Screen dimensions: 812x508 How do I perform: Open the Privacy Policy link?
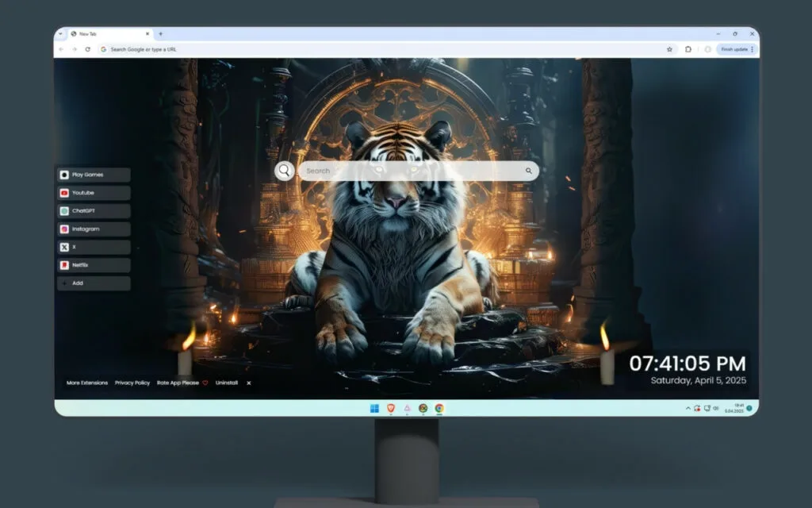pyautogui.click(x=132, y=383)
